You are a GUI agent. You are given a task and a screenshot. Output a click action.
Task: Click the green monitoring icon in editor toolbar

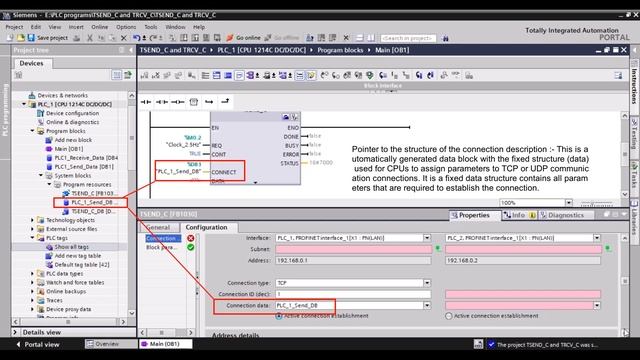370,75
